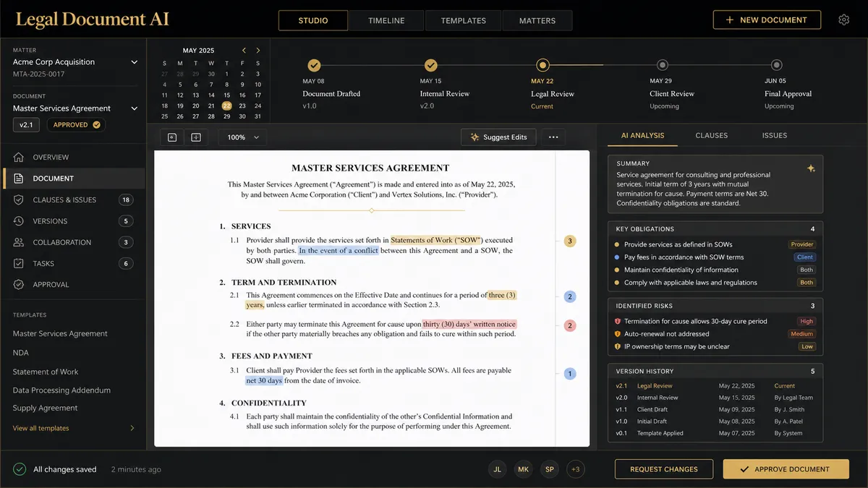Viewport: 868px width, 488px height.
Task: Click the Document page icon in sidebar
Action: [x=19, y=178]
